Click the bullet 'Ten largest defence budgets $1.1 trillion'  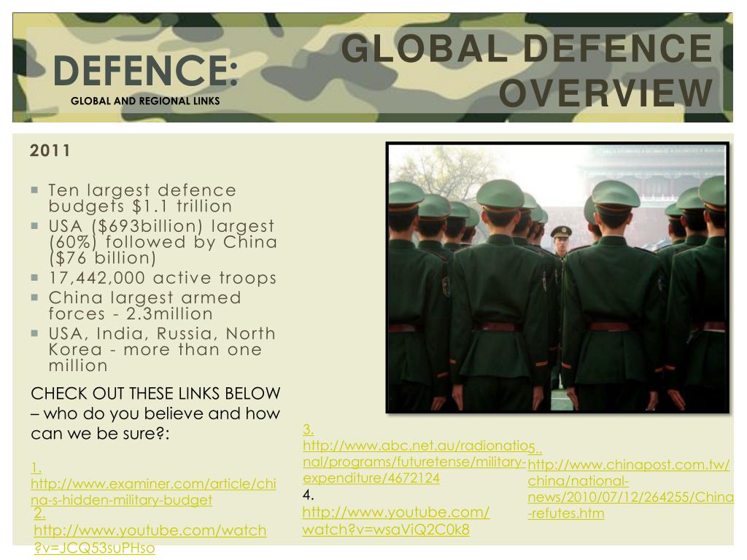[x=142, y=198]
